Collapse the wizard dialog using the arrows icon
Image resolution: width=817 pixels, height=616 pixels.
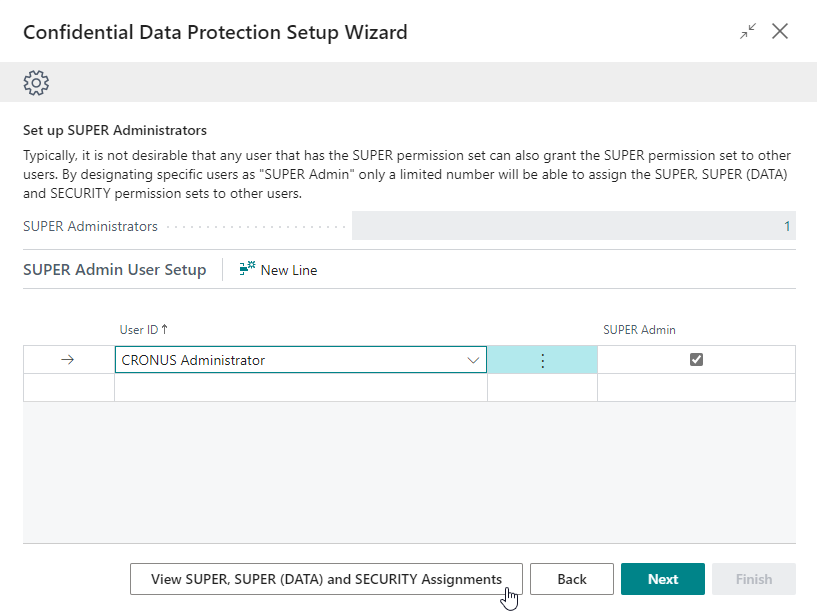(748, 32)
